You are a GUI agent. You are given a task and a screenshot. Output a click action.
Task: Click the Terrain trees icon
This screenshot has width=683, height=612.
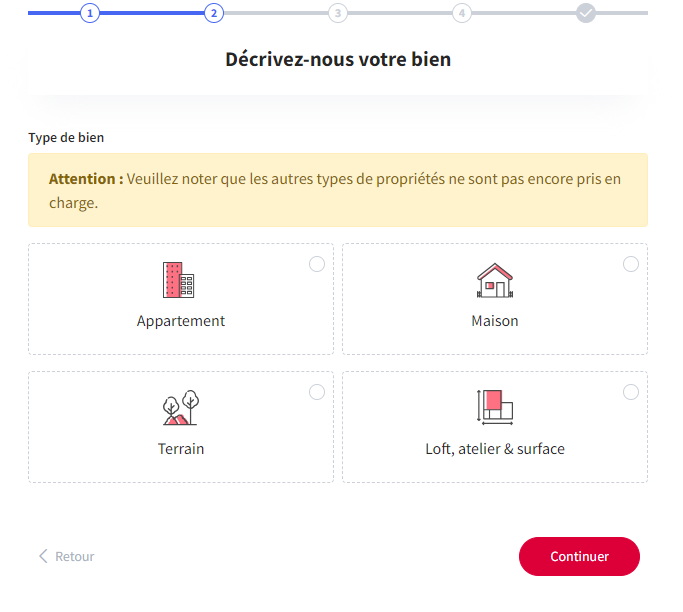181,408
